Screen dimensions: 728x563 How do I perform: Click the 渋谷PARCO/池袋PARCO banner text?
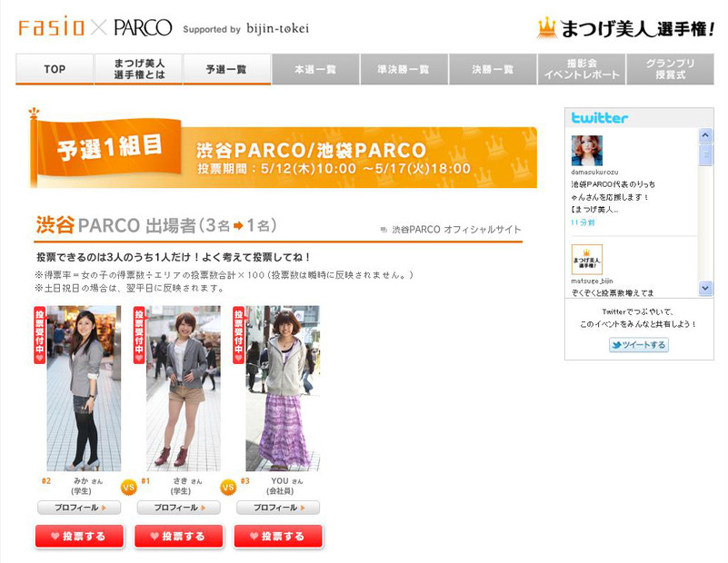tap(311, 150)
